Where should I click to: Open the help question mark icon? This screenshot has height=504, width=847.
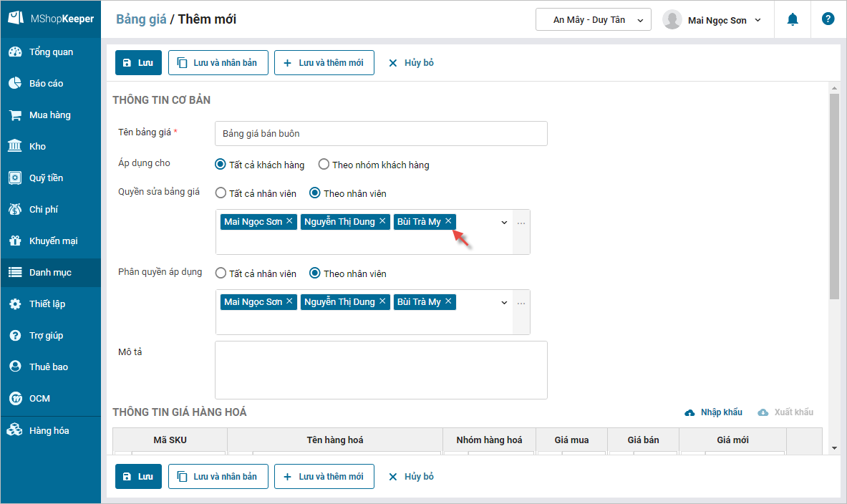click(x=828, y=19)
